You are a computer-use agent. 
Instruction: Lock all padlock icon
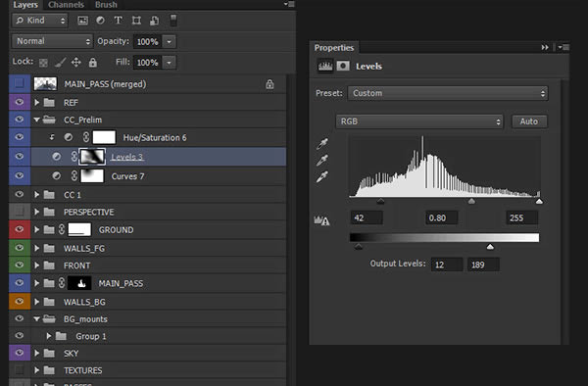tap(93, 62)
